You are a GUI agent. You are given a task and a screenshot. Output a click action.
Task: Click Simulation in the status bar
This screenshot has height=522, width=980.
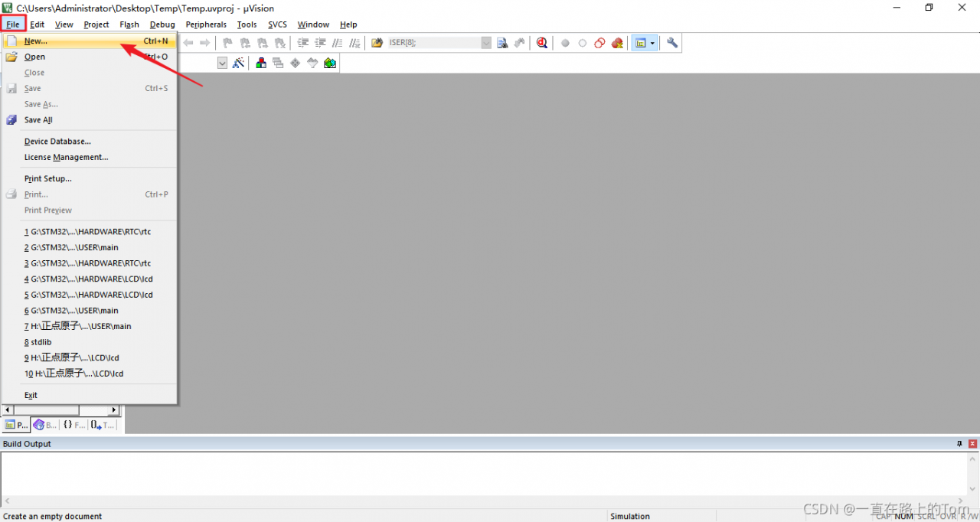pos(630,516)
